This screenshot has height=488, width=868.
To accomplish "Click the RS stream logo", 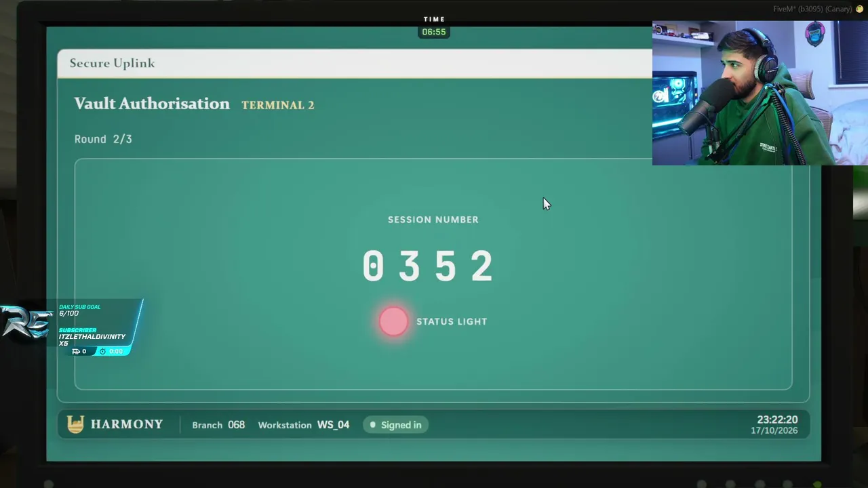I will point(26,323).
